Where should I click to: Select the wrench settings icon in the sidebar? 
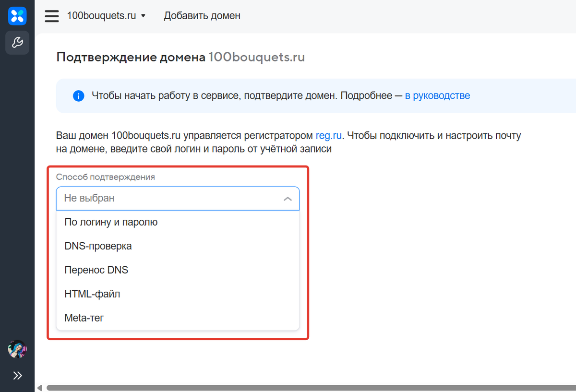click(17, 43)
